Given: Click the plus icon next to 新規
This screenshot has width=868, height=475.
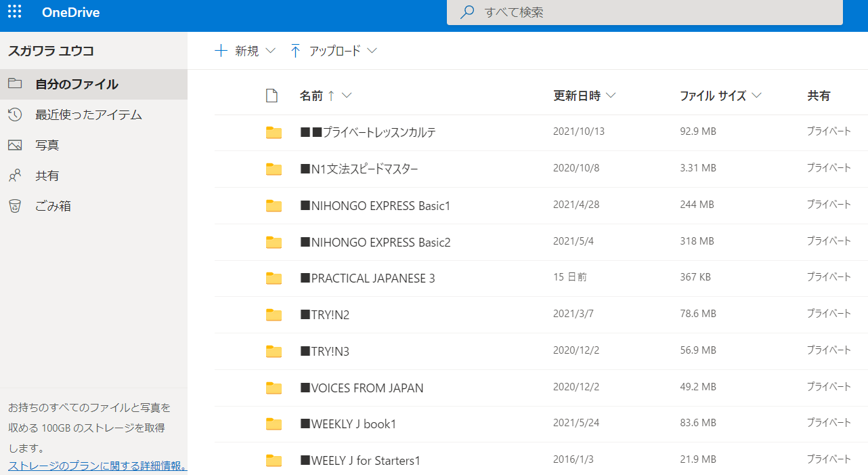Looking at the screenshot, I should 221,51.
